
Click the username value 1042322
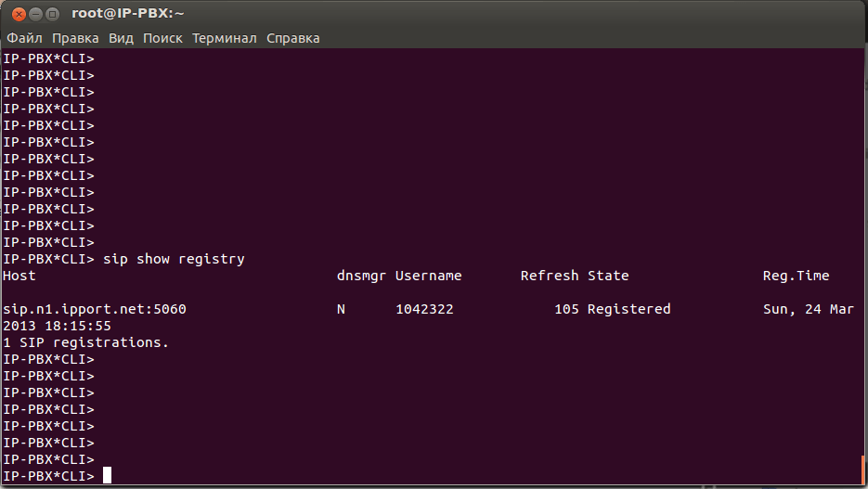click(x=424, y=309)
